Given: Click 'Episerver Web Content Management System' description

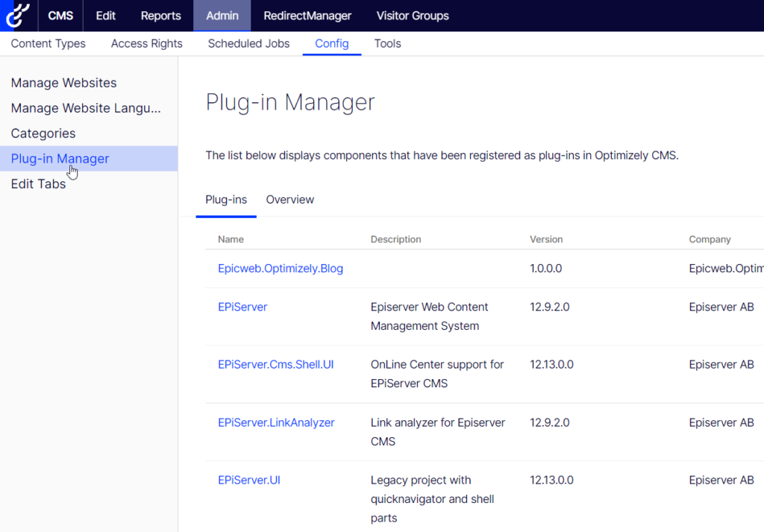Looking at the screenshot, I should click(429, 316).
